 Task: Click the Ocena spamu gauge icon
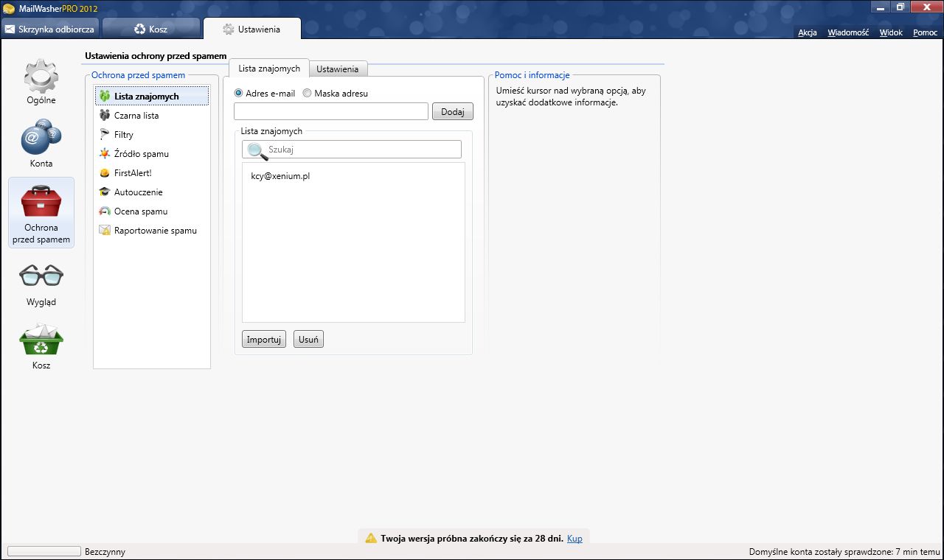[105, 211]
